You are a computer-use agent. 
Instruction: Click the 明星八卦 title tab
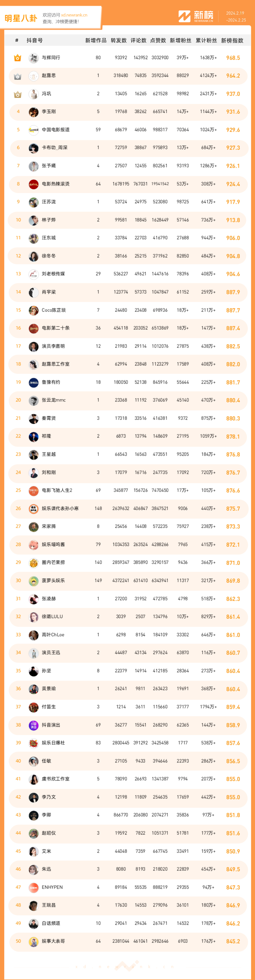click(21, 18)
